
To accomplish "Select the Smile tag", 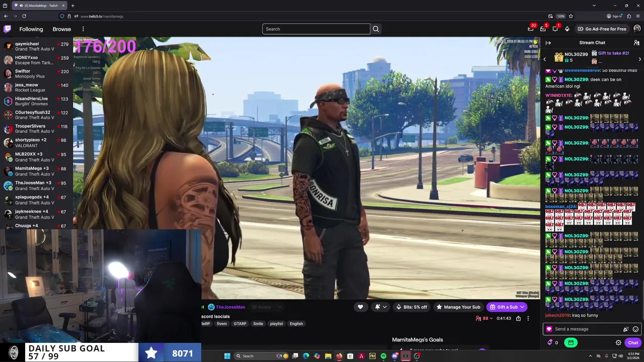I will click(258, 324).
